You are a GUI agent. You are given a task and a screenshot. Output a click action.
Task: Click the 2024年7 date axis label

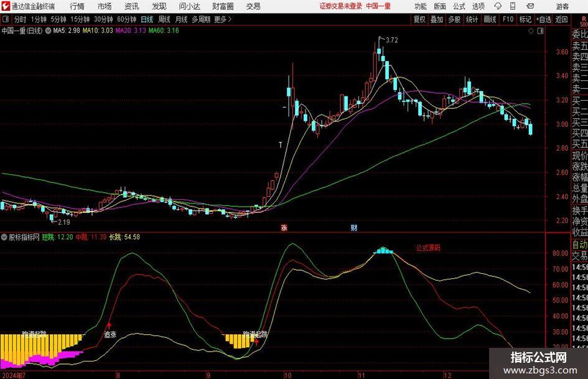pos(14,375)
